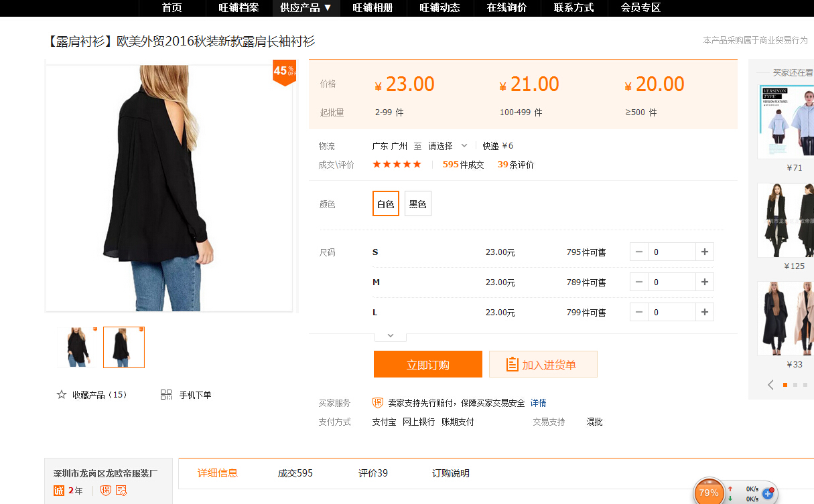The height and width of the screenshot is (504, 814).
Task: Click the QR code mobile order icon
Action: (166, 395)
